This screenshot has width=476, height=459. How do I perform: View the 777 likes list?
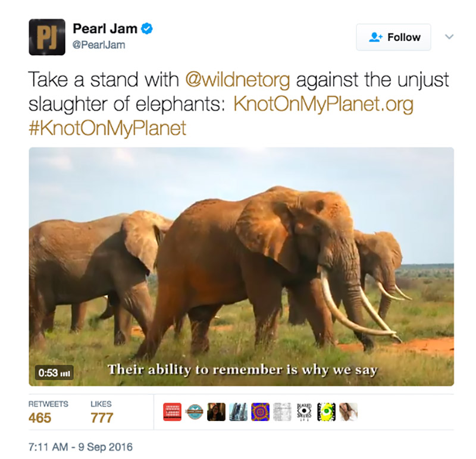point(102,412)
